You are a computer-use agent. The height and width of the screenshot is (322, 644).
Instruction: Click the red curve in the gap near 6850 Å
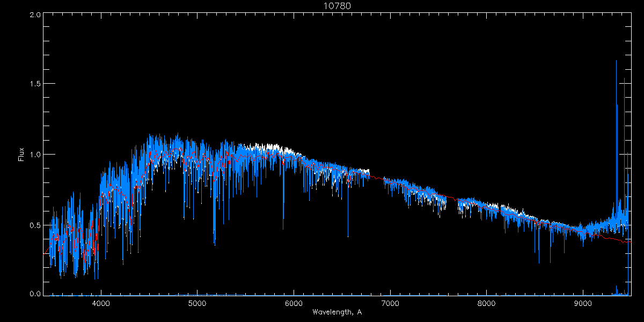[376, 177]
